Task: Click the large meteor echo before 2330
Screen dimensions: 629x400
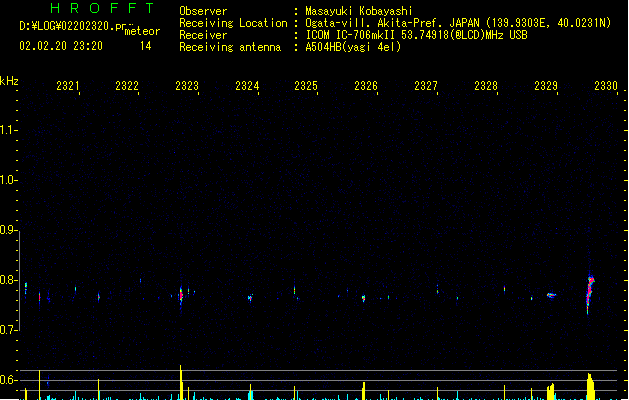Action: pos(590,293)
